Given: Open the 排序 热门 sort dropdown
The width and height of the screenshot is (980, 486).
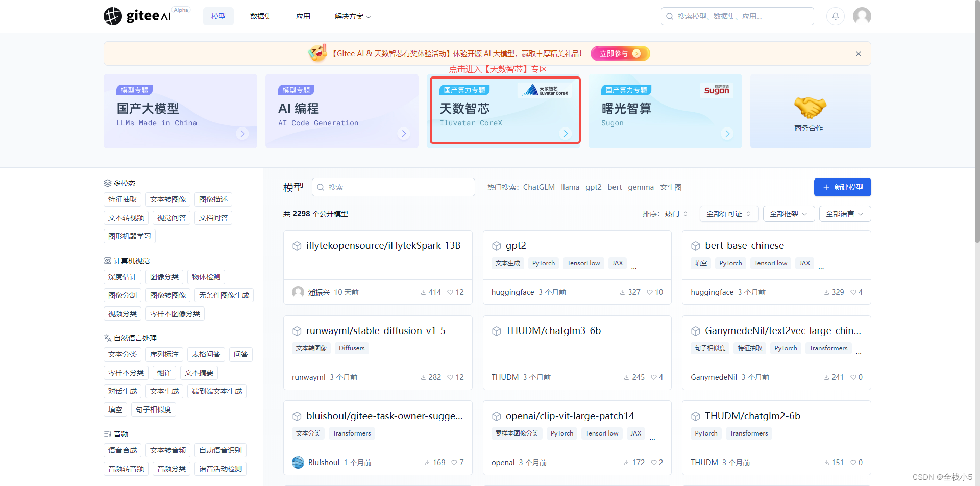Looking at the screenshot, I should click(676, 214).
